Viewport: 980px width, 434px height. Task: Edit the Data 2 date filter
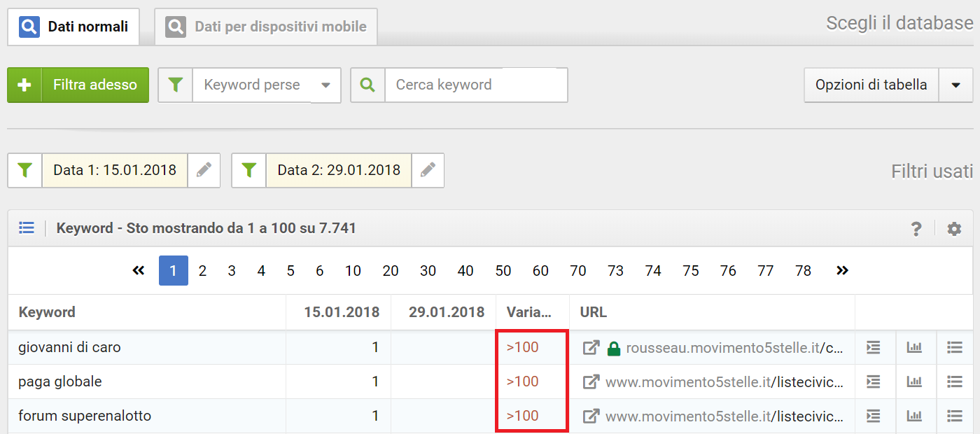click(428, 170)
